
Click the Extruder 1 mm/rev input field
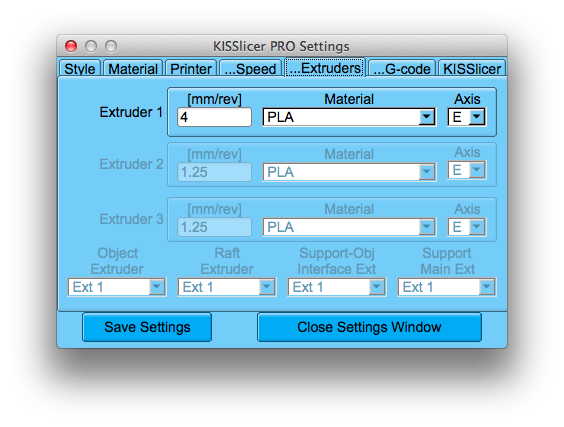point(214,117)
